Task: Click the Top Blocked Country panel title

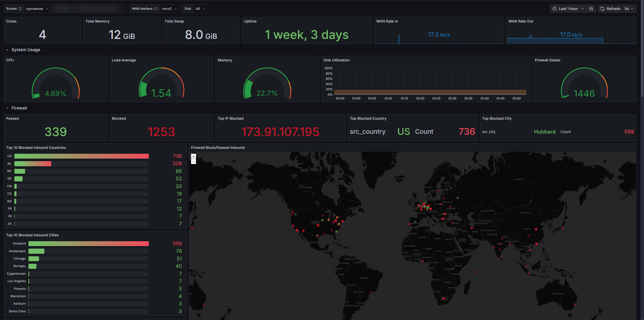Action: point(368,118)
